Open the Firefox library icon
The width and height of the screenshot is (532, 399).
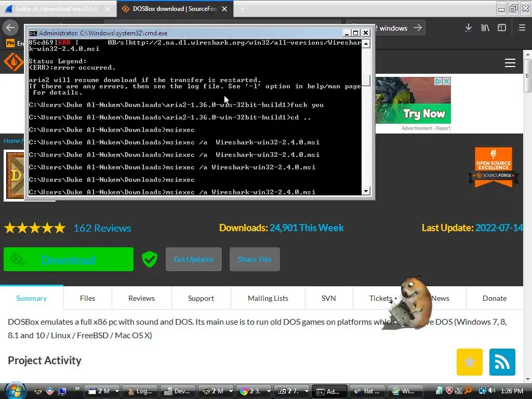click(485, 28)
